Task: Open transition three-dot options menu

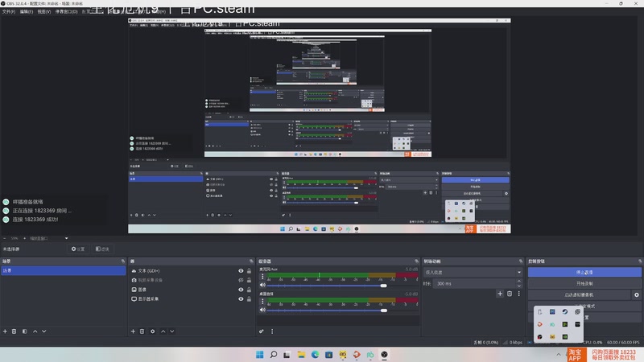Action: tap(518, 294)
